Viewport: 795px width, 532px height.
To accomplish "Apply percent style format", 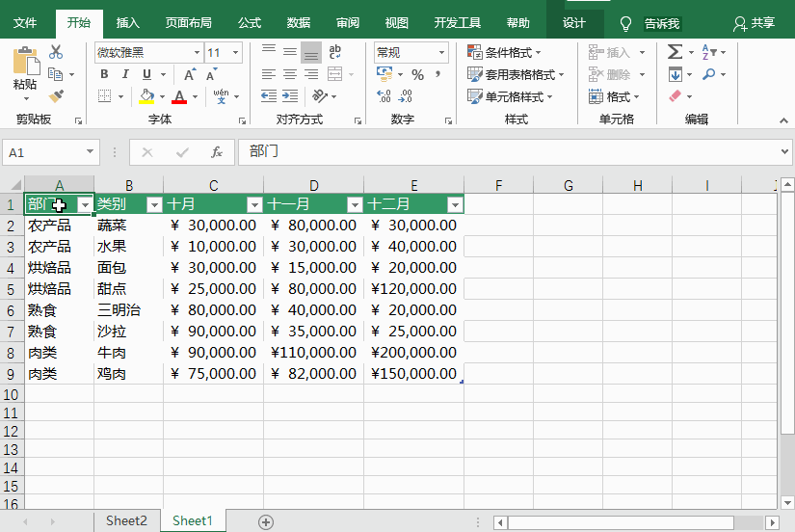I will tap(418, 74).
